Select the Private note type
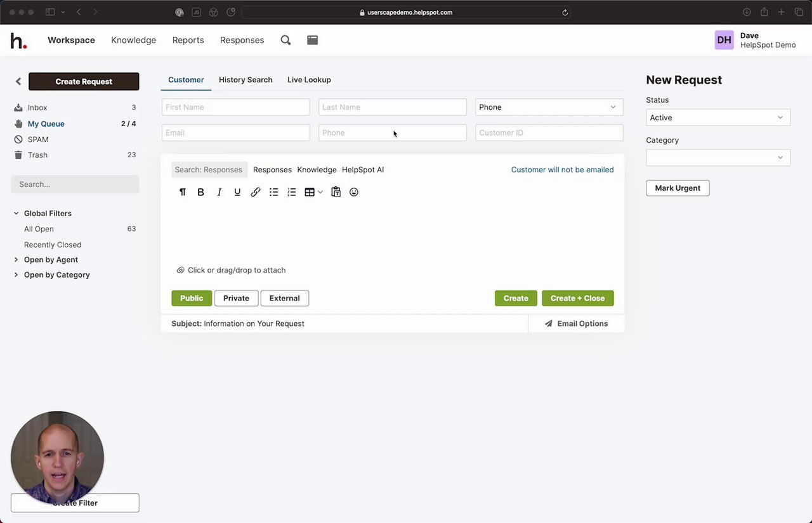 coord(236,298)
